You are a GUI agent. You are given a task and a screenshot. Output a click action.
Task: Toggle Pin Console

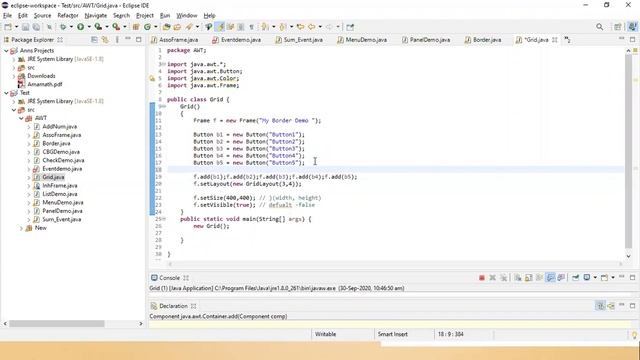click(576, 278)
